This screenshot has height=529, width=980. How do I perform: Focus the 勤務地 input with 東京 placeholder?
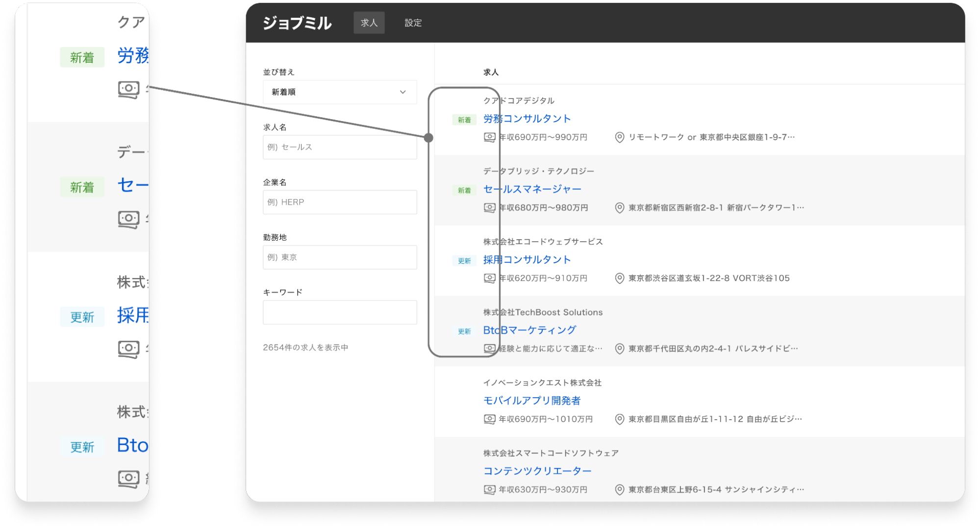pos(340,257)
